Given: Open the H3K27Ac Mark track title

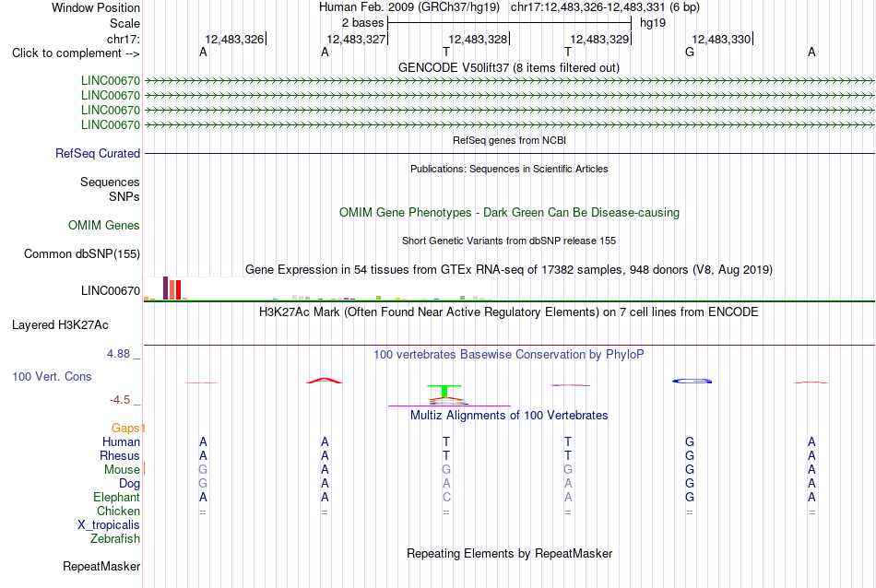Looking at the screenshot, I should pyautogui.click(x=508, y=312).
